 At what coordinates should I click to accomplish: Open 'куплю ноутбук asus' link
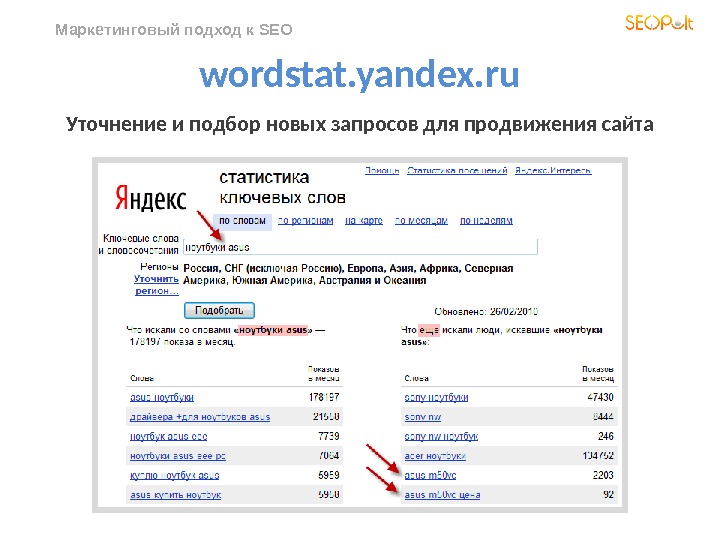pos(174,475)
